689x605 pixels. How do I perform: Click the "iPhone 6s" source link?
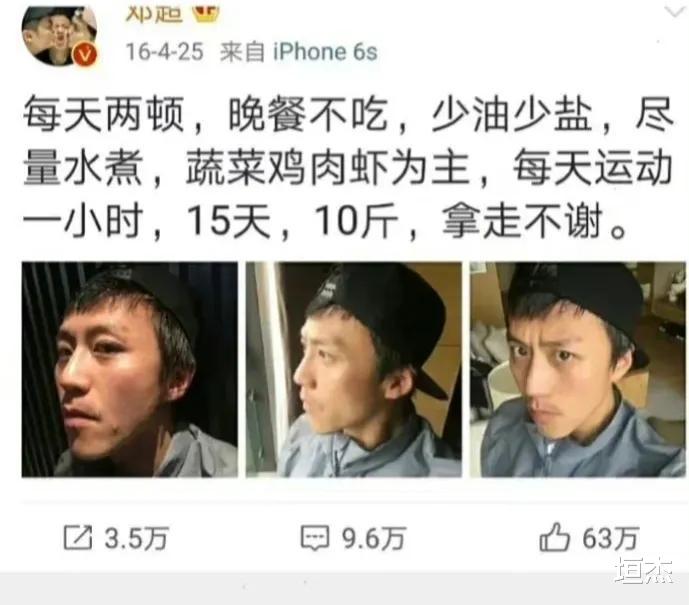coord(325,52)
